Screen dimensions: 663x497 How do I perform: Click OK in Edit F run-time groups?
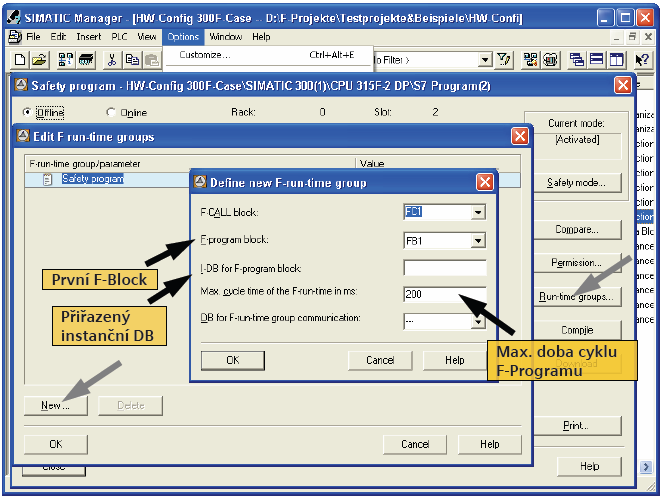coord(55,444)
